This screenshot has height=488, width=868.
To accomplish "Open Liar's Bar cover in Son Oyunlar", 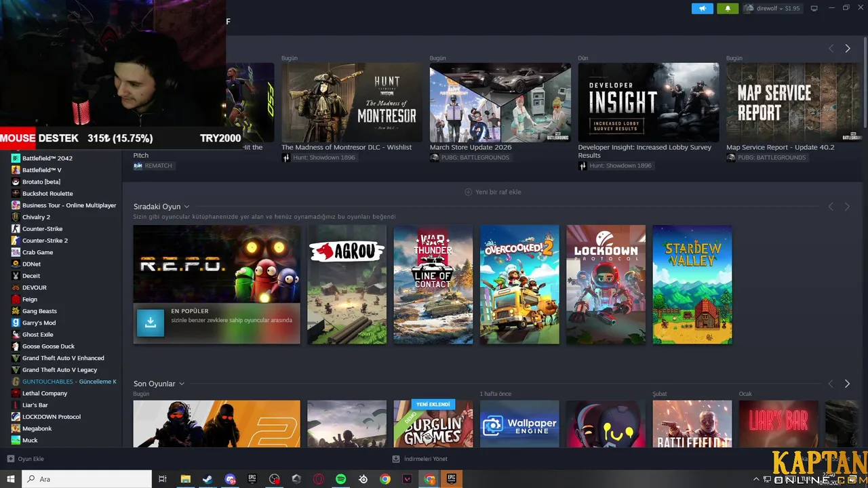I will [x=778, y=424].
